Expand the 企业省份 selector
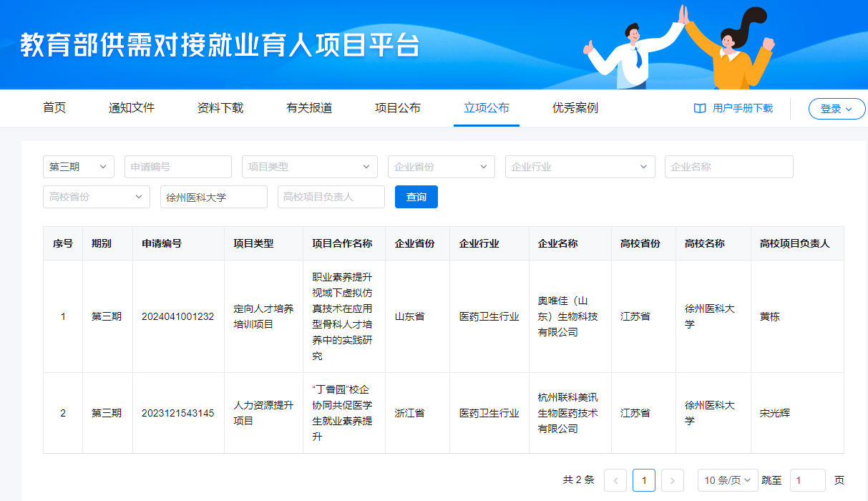 (x=441, y=167)
